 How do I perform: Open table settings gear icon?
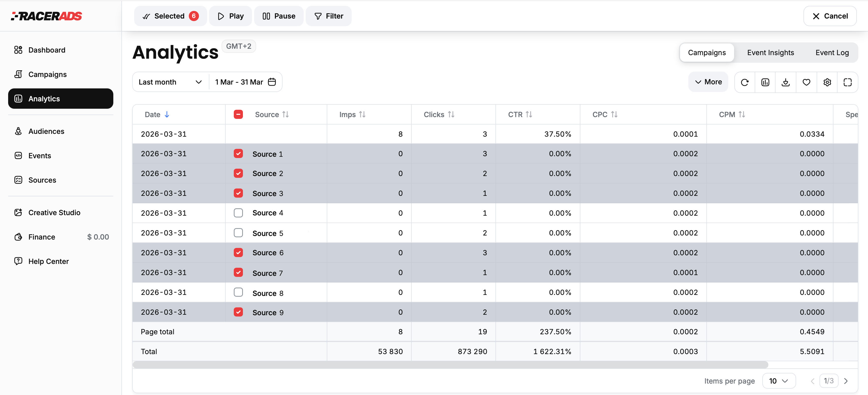[827, 82]
